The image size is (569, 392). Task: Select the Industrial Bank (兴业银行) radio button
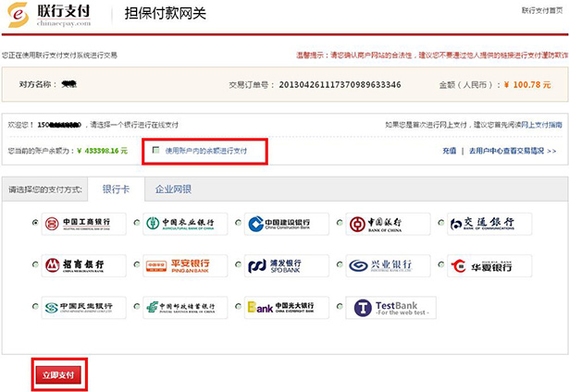[x=340, y=266]
